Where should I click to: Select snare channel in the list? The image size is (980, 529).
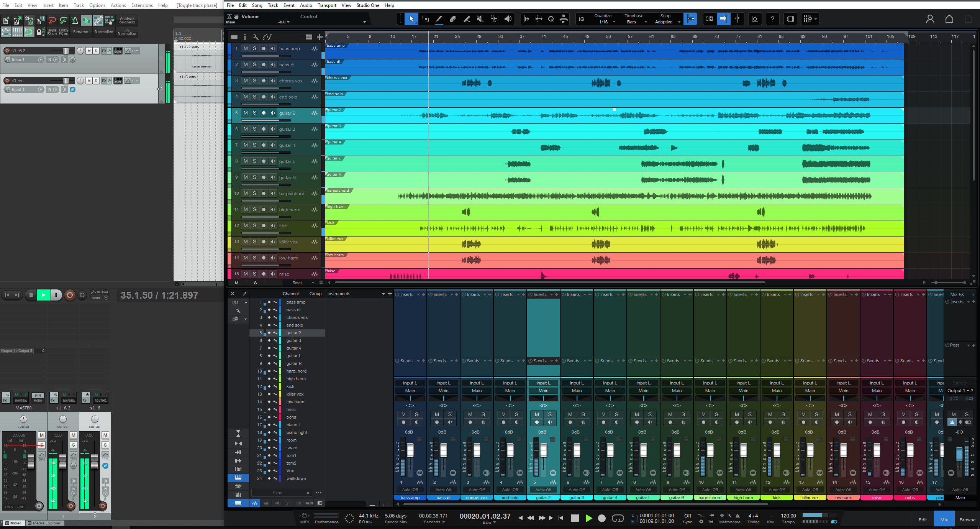point(292,448)
